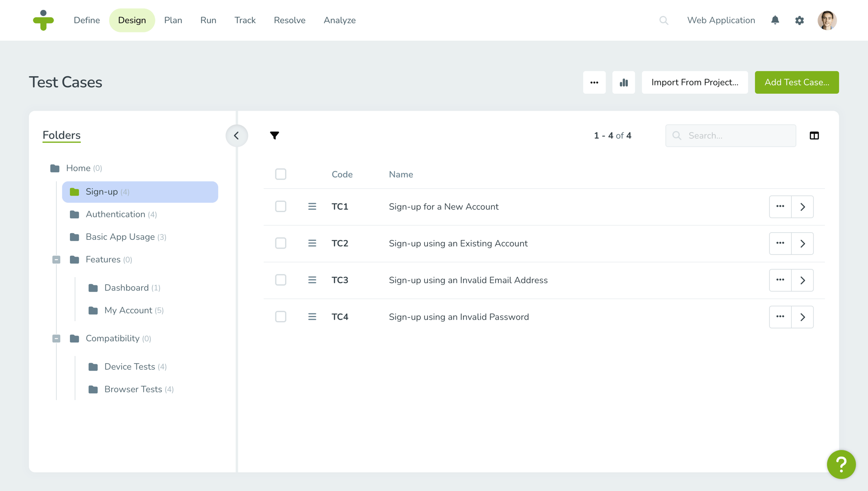Click the Tester app logo top left
868x491 pixels.
click(44, 20)
